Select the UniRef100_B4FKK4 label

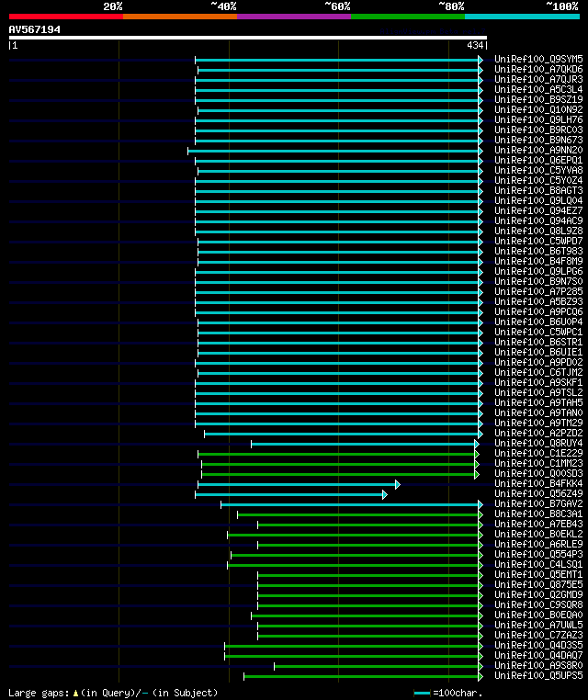pos(538,483)
